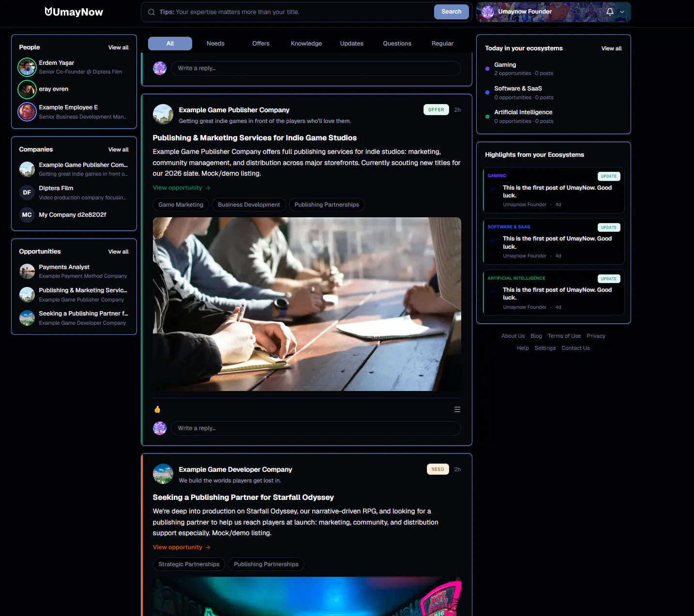
Task: Click the reply box under the publisher post
Action: (316, 428)
